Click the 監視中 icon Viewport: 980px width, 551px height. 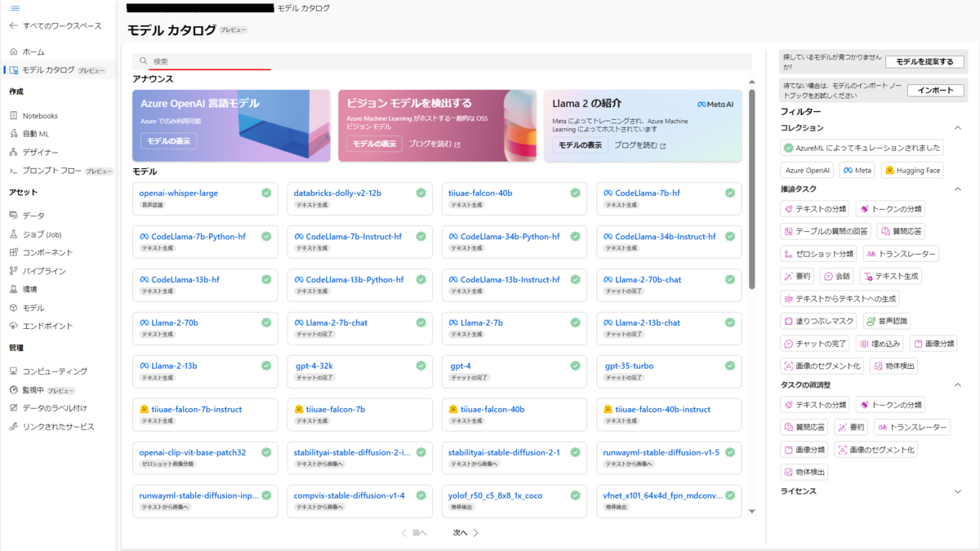(14, 390)
